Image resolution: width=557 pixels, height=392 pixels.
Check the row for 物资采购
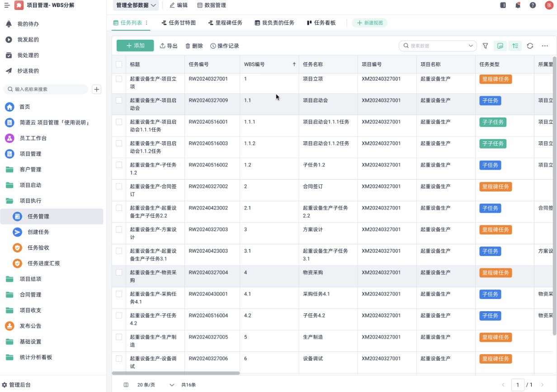click(x=119, y=272)
